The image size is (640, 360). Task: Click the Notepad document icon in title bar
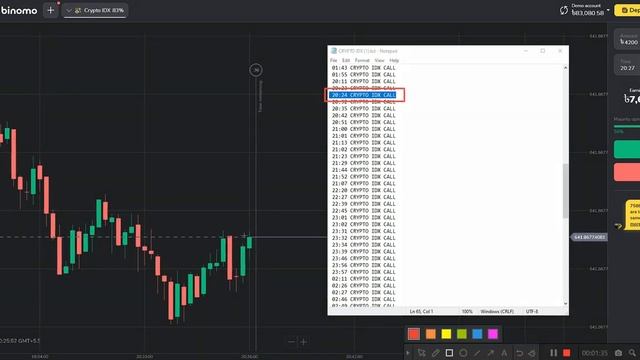pos(334,51)
